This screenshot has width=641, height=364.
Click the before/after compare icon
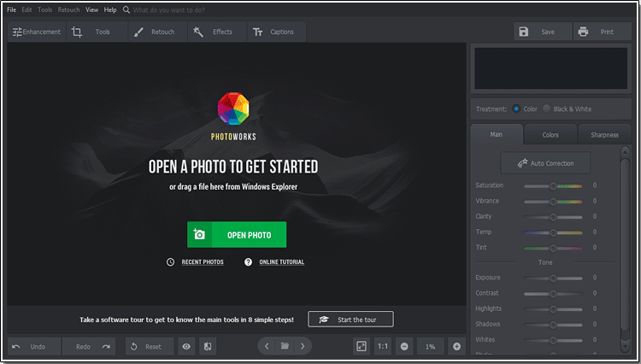coord(208,346)
